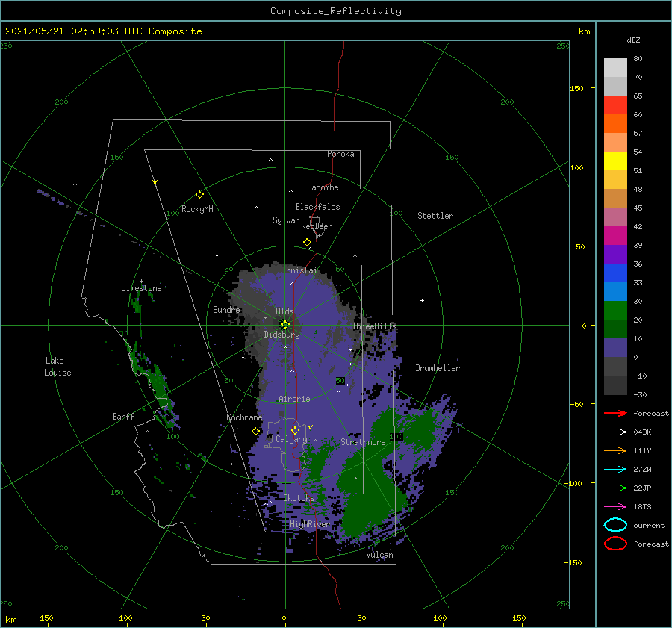Click the orange 111V arrow in legend
Image resolution: width=672 pixels, height=628 pixels.
pyautogui.click(x=615, y=450)
